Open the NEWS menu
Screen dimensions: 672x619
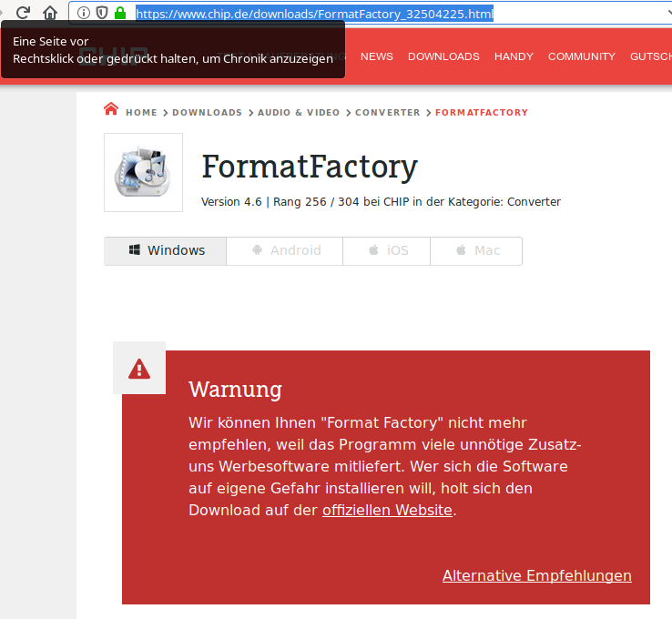pos(377,56)
